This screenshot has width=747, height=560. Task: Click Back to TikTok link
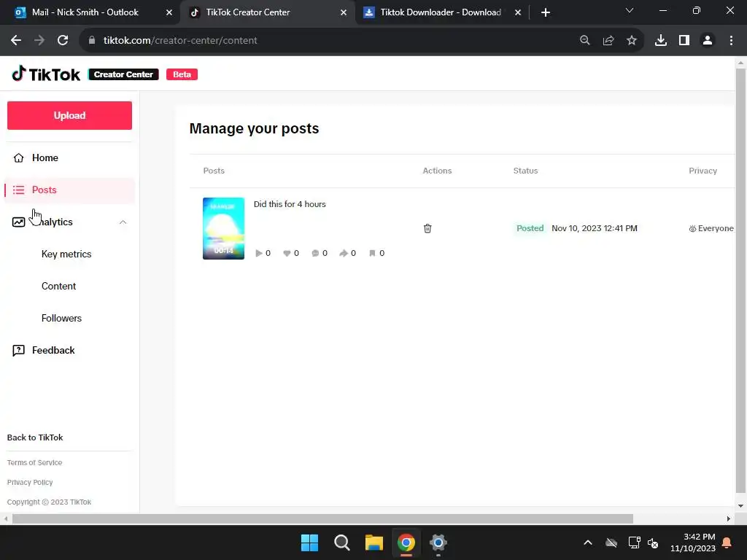click(35, 437)
